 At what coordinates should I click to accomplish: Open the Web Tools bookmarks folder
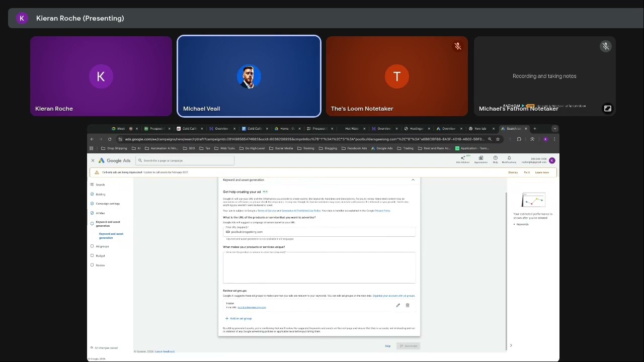[224, 148]
